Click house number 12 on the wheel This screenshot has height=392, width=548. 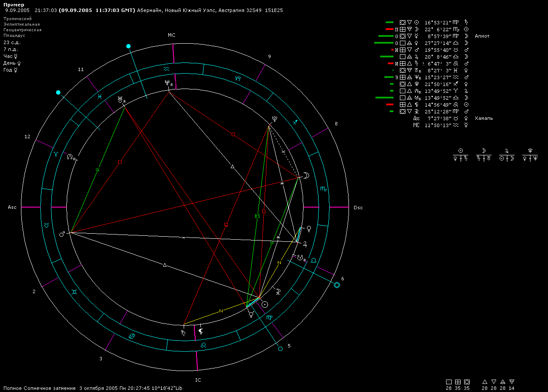[27, 137]
